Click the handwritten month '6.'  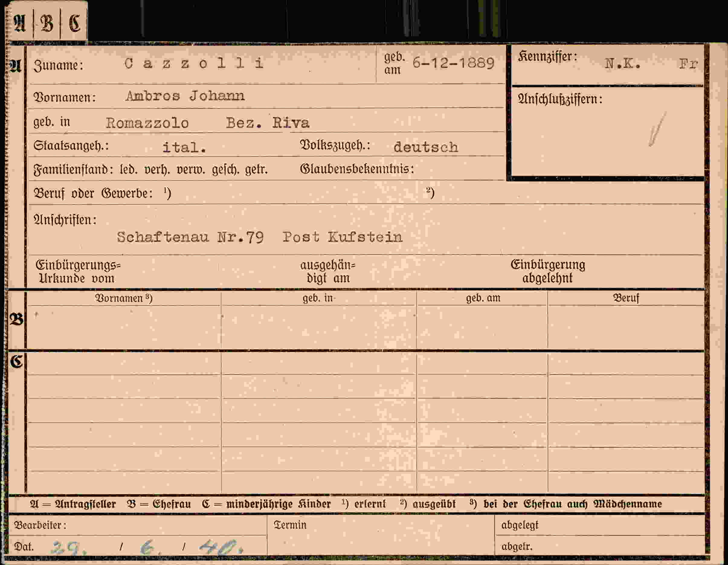[151, 547]
